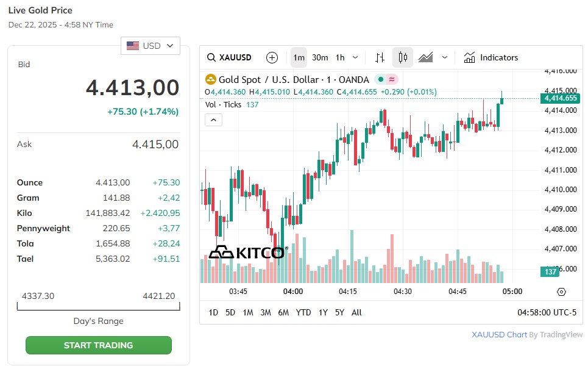Switch chart to 30m interval
The image size is (588, 366).
(320, 57)
